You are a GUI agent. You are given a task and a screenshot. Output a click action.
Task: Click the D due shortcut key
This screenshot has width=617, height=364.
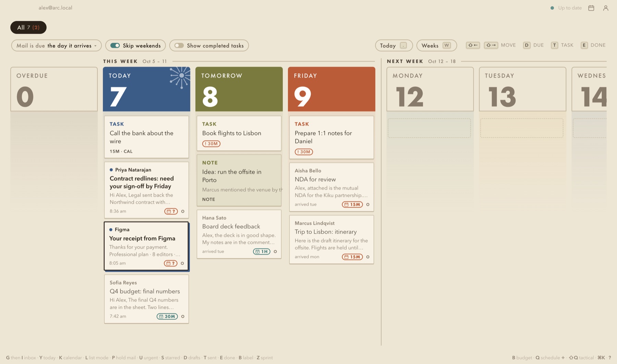527,45
